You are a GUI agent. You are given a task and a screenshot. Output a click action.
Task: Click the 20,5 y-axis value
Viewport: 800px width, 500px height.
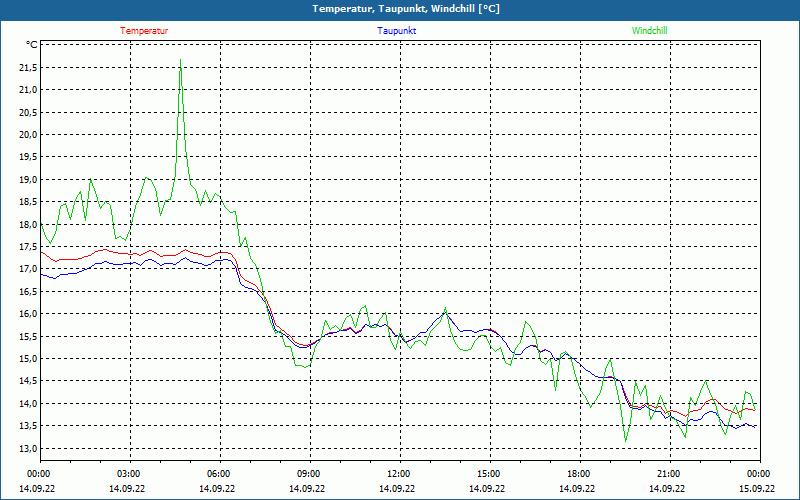coord(28,112)
